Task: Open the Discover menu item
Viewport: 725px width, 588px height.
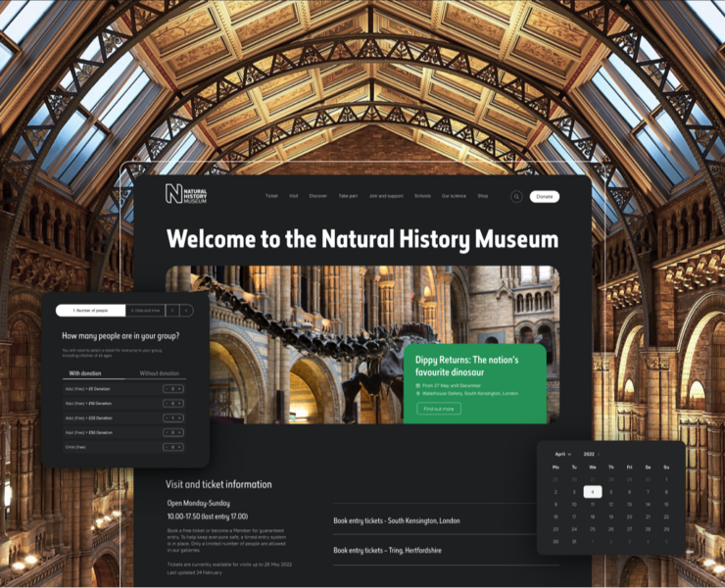Action: [x=317, y=196]
